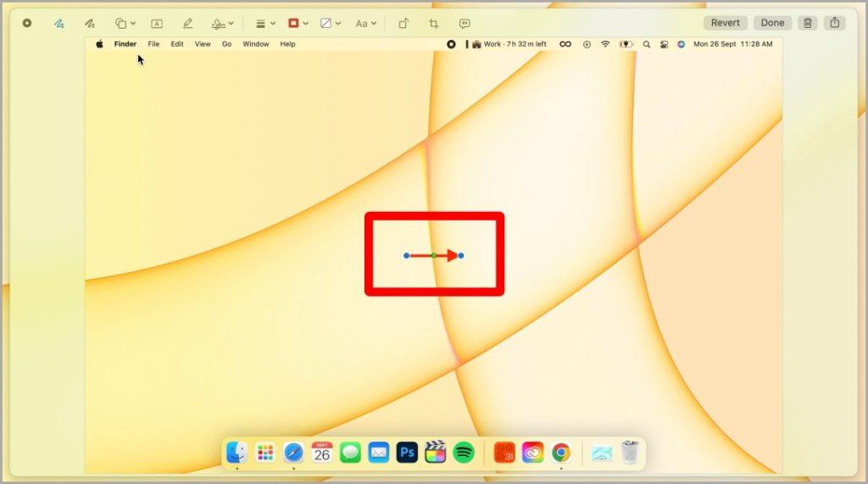Viewport: 868px width, 484px height.
Task: Select the Highlight pen tool
Action: click(x=187, y=23)
